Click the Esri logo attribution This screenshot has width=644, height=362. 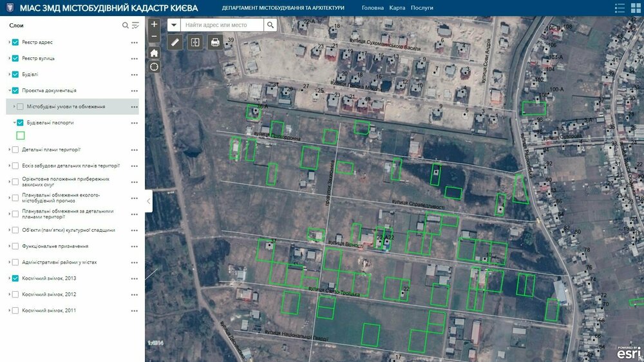tap(629, 352)
